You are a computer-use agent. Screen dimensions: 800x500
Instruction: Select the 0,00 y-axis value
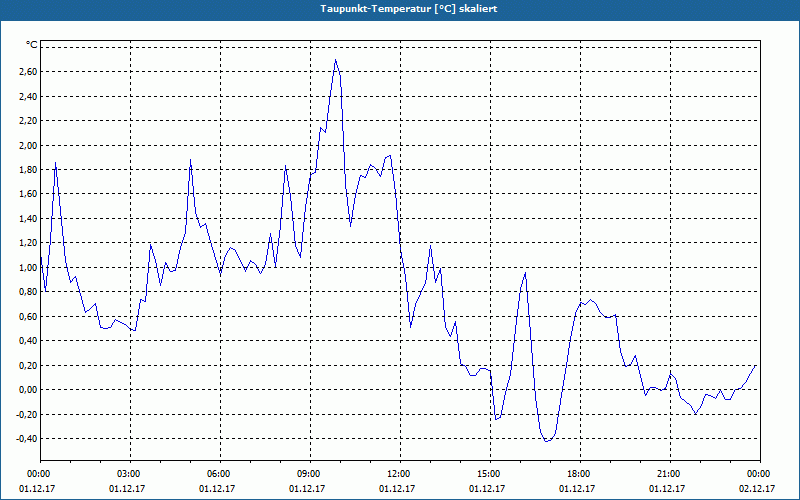[x=27, y=390]
